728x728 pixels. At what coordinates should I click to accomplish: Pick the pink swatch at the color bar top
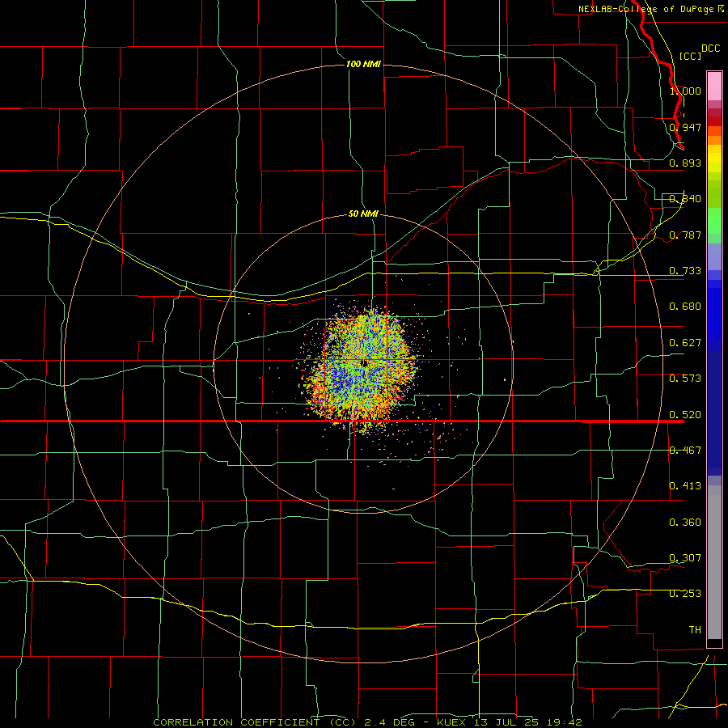[714, 87]
